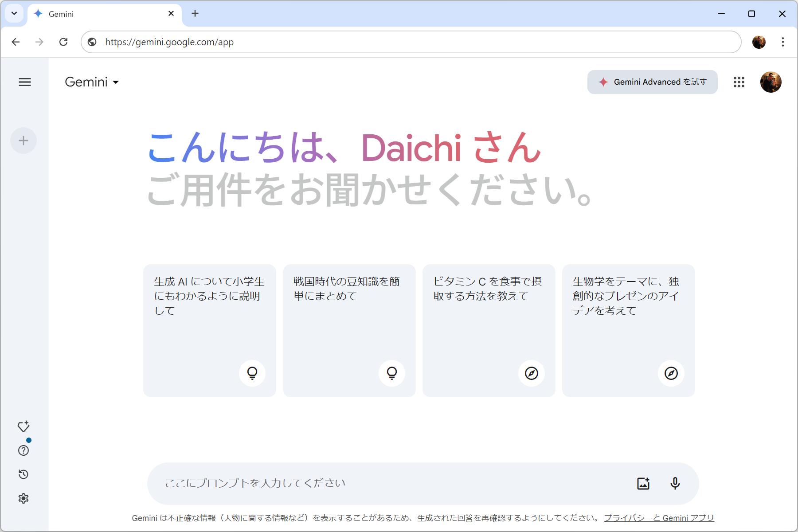This screenshot has height=532, width=798.
Task: Open the settings gear icon
Action: coord(23,498)
